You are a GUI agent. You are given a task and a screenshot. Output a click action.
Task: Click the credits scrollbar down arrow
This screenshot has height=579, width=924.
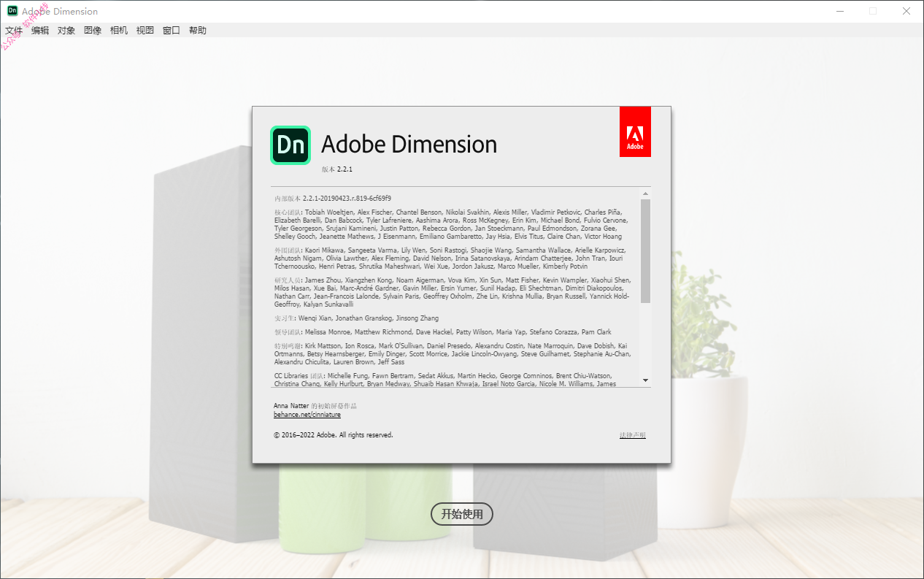pos(645,380)
